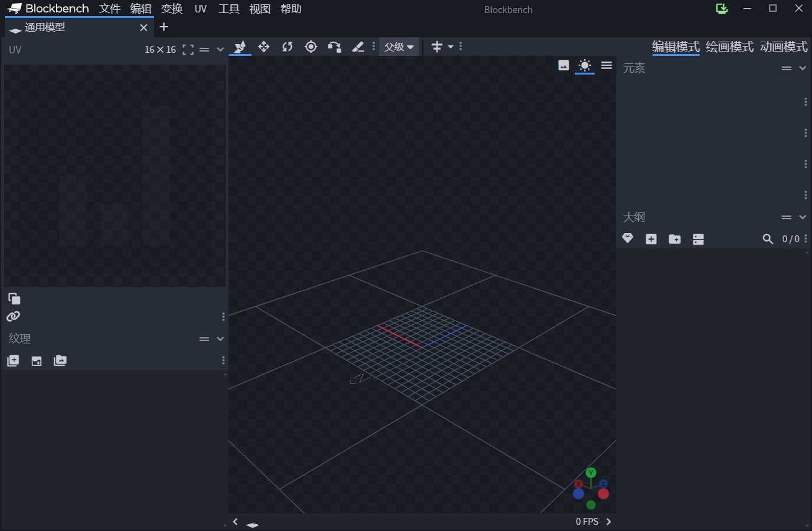Click the center-align transform icon in toolbar

(x=437, y=47)
